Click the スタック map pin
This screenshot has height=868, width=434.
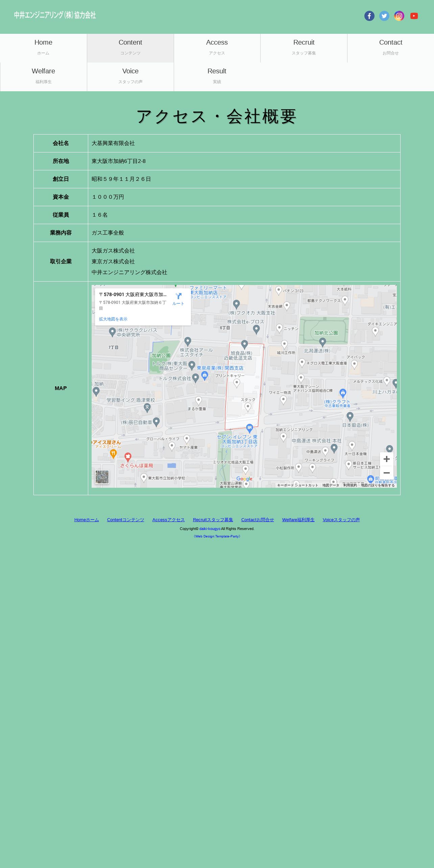[x=248, y=407]
